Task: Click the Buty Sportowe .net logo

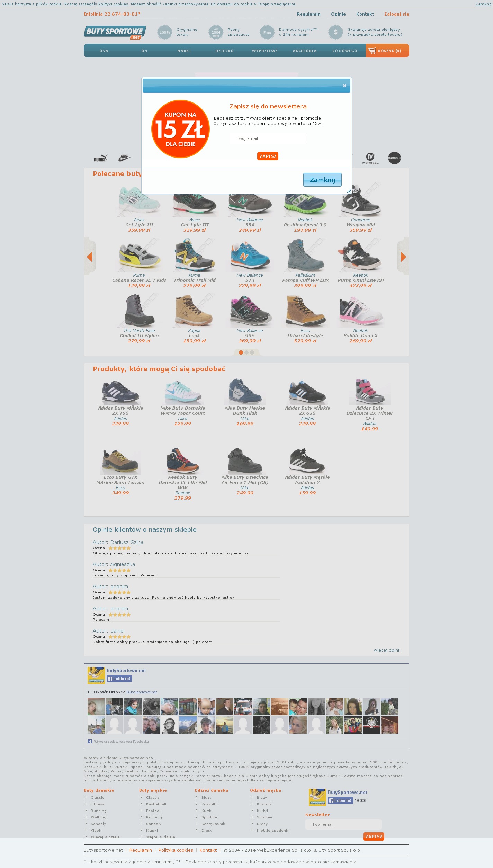Action: tap(115, 33)
